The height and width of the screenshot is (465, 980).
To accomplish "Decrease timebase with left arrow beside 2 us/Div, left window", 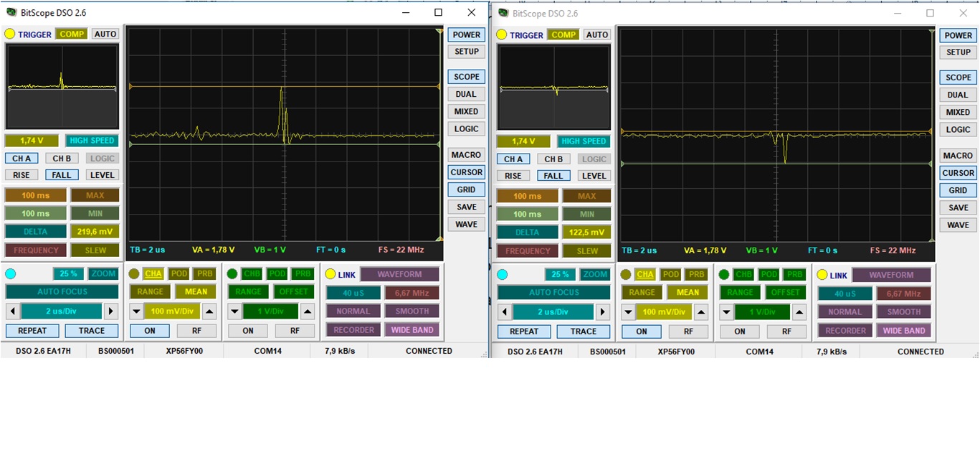I will tap(12, 311).
